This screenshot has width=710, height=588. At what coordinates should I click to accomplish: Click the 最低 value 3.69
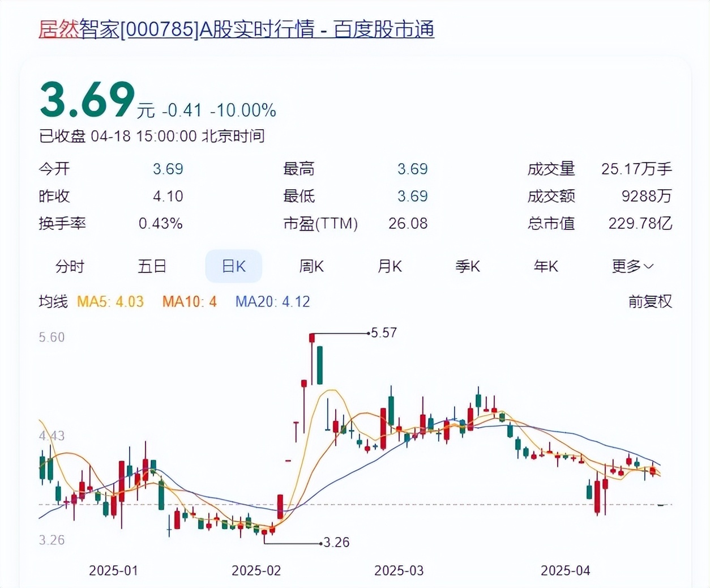[x=413, y=196]
